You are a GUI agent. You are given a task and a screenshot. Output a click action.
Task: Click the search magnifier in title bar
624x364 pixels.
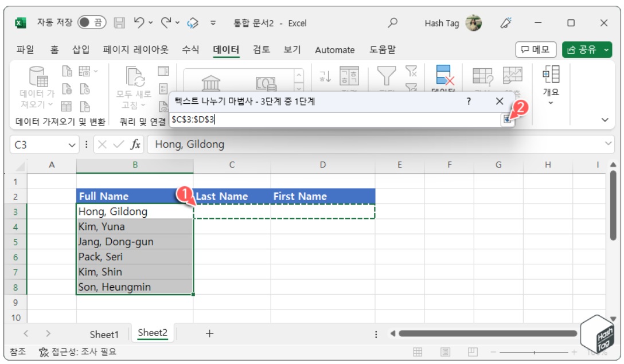click(x=392, y=23)
